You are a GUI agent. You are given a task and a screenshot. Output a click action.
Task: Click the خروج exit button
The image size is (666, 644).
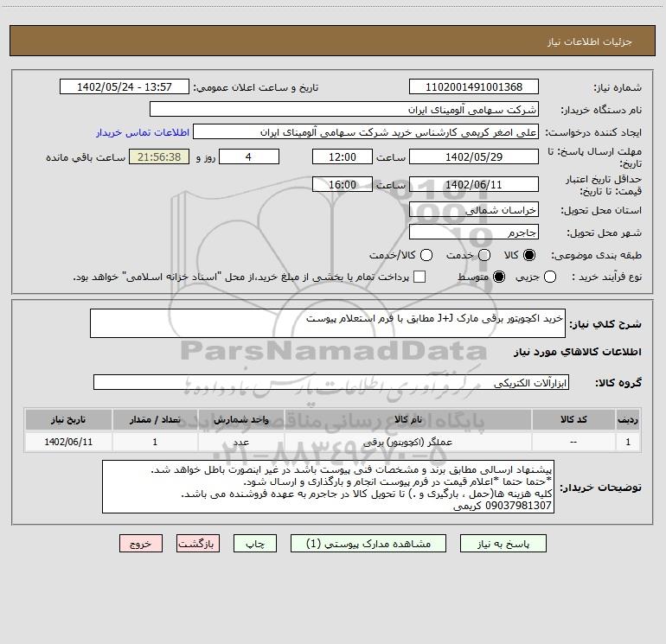point(141,544)
